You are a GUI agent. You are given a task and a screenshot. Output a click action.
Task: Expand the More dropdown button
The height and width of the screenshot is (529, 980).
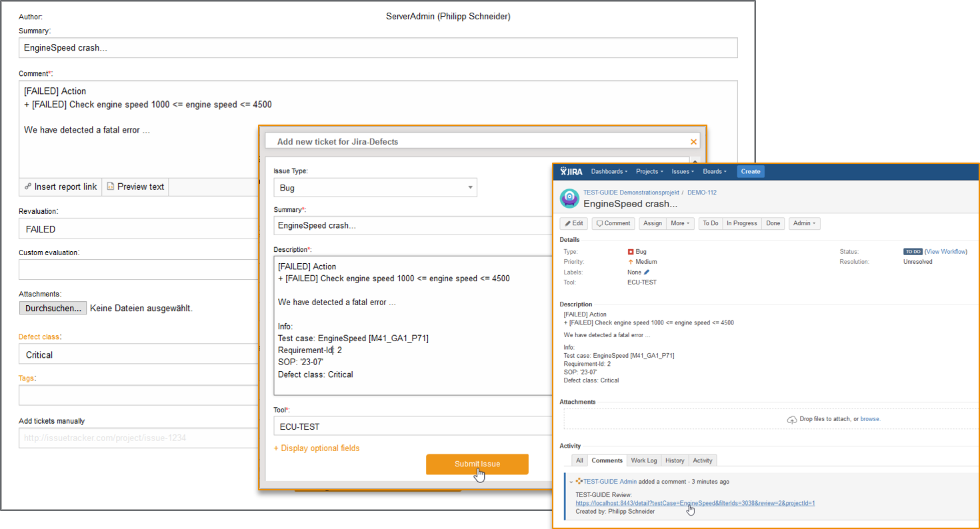point(681,223)
